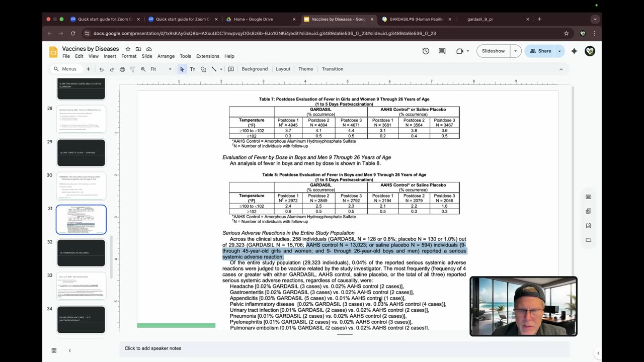Expand the Slideshow options arrow

[515, 51]
